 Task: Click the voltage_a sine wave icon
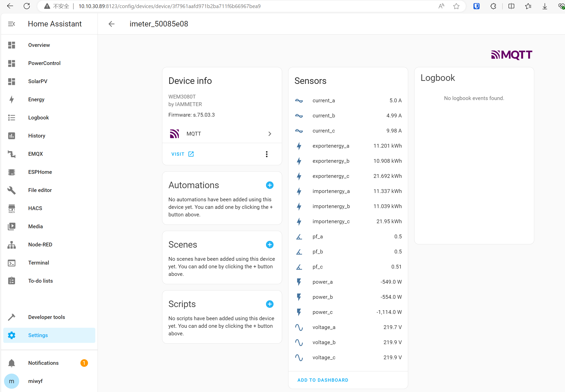(x=300, y=327)
